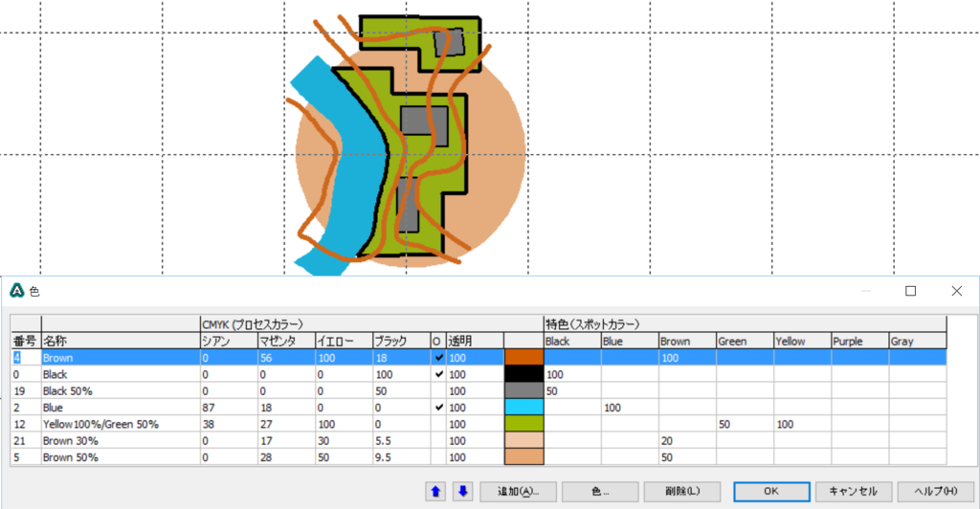Toggle overprint cell in Yellow100%/Green 50% row
The width and height of the screenshot is (980, 509).
pyautogui.click(x=438, y=424)
